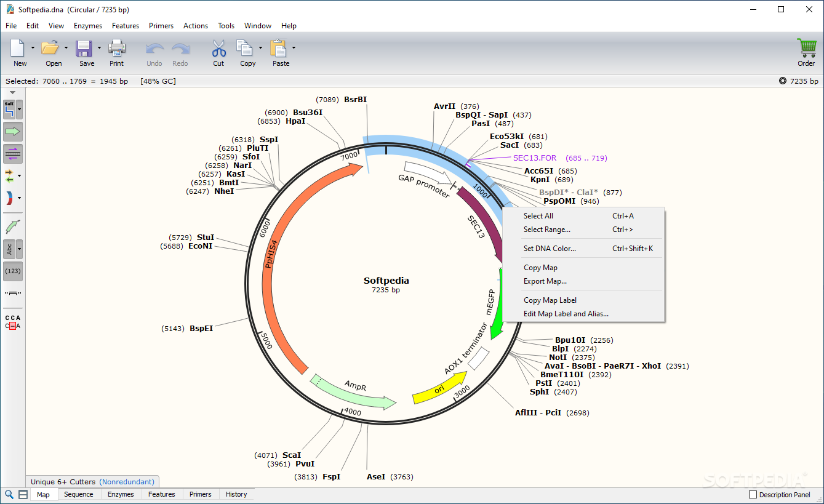Choose Select Range... from context menu
Viewport: 824px width, 504px height.
coord(583,230)
